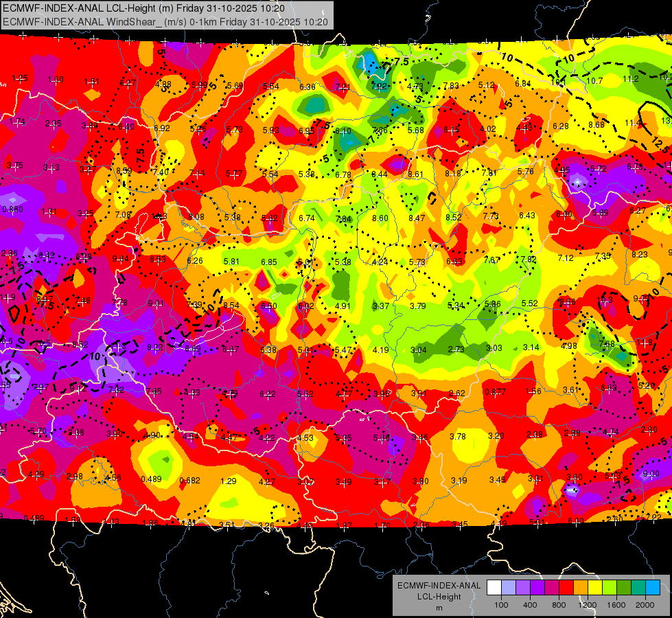Click the wind shear value 9.01
The height and width of the screenshot is (618, 672).
(156, 304)
